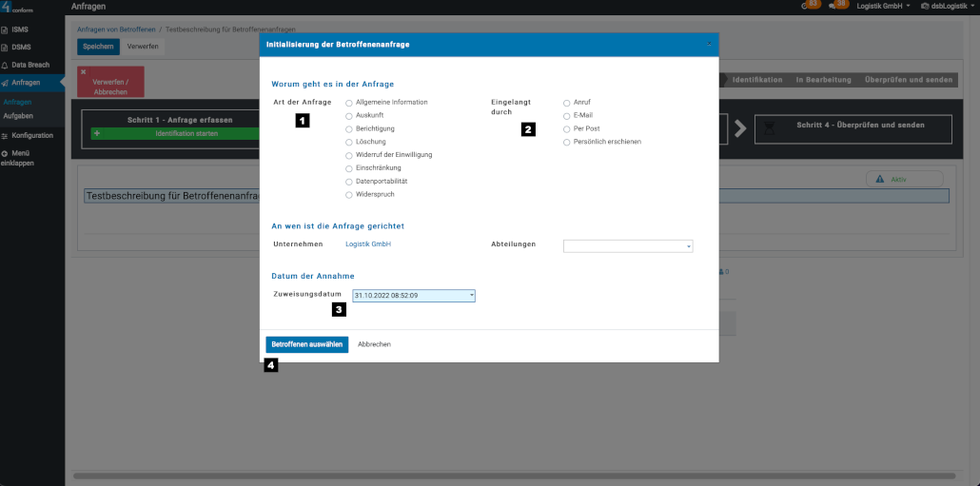
Task: Click the Menü einklappen collapse icon
Action: pos(5,153)
